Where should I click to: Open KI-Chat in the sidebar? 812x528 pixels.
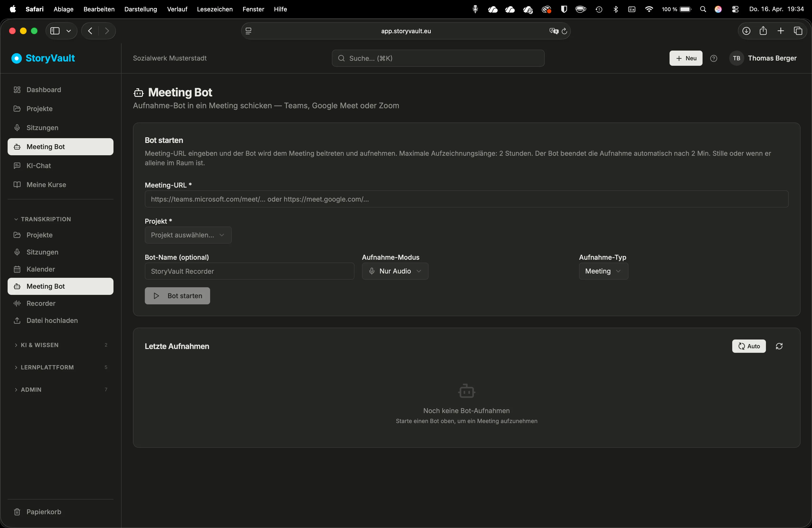[60, 166]
